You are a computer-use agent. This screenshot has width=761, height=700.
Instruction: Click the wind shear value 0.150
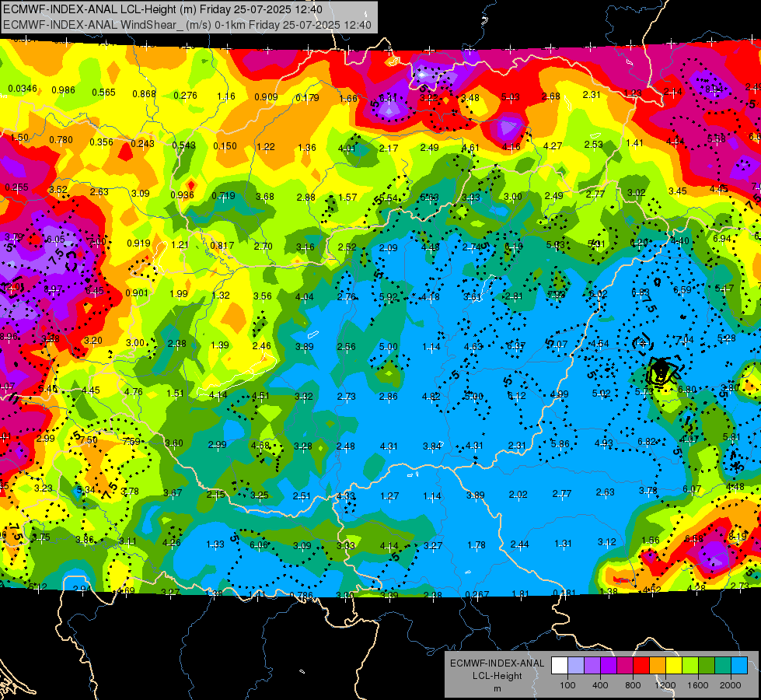point(225,146)
